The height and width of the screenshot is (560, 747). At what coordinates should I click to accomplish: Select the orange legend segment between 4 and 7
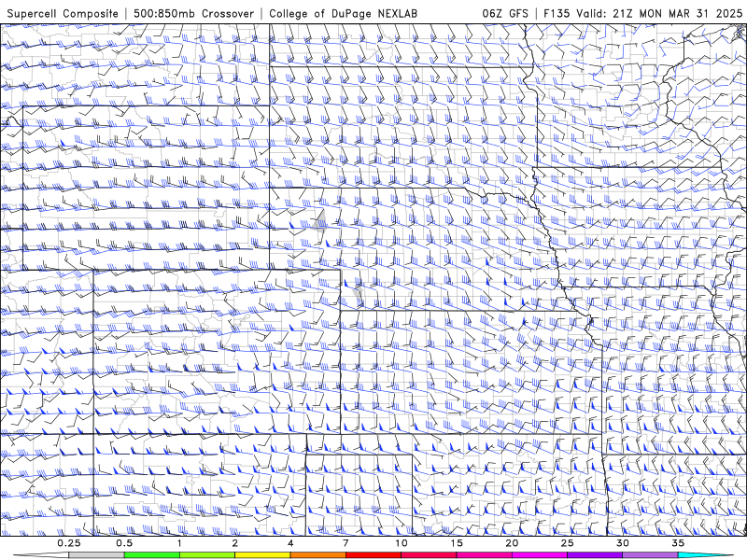(x=317, y=555)
